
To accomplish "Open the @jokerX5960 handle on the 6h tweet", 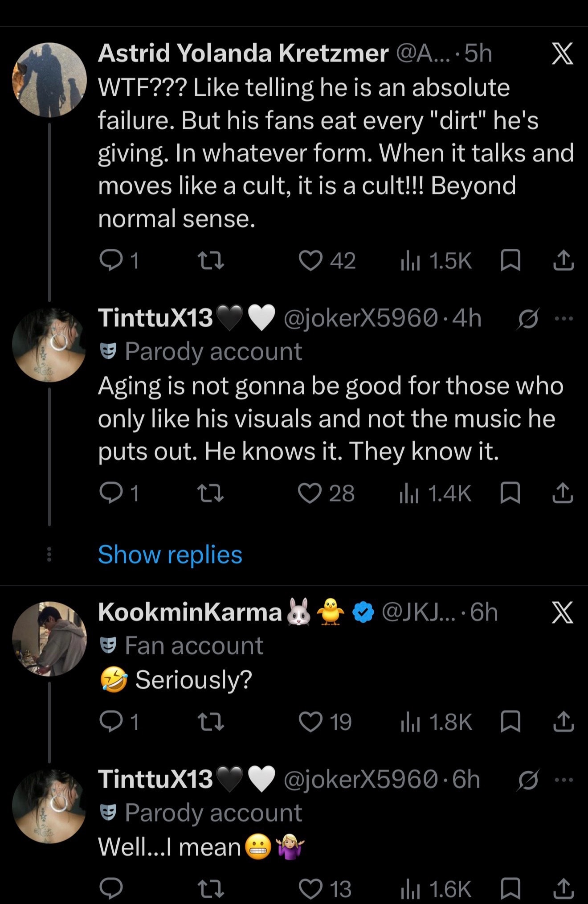I will [361, 780].
